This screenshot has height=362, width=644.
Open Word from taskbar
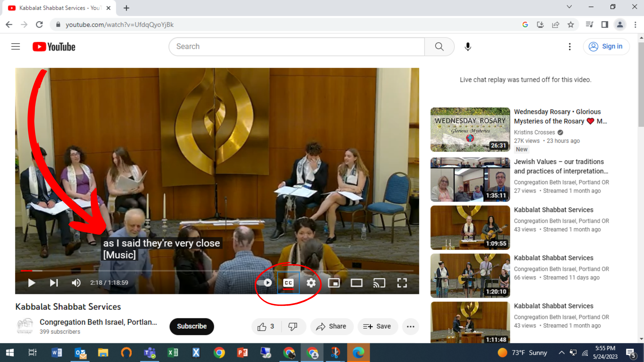57,352
